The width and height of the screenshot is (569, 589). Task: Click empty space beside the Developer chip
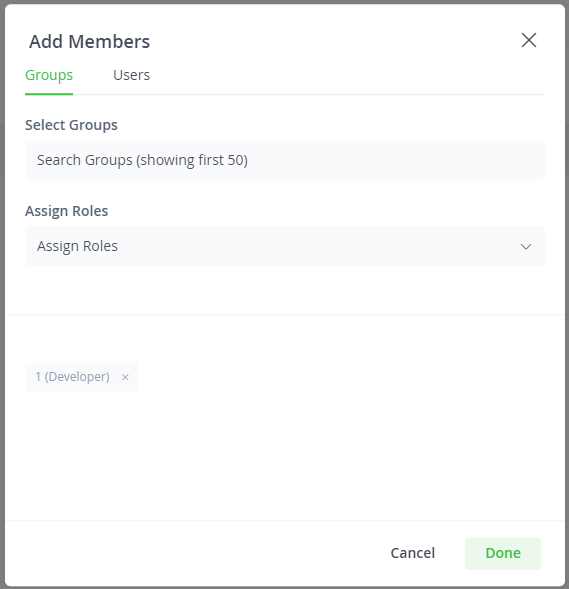(338, 377)
